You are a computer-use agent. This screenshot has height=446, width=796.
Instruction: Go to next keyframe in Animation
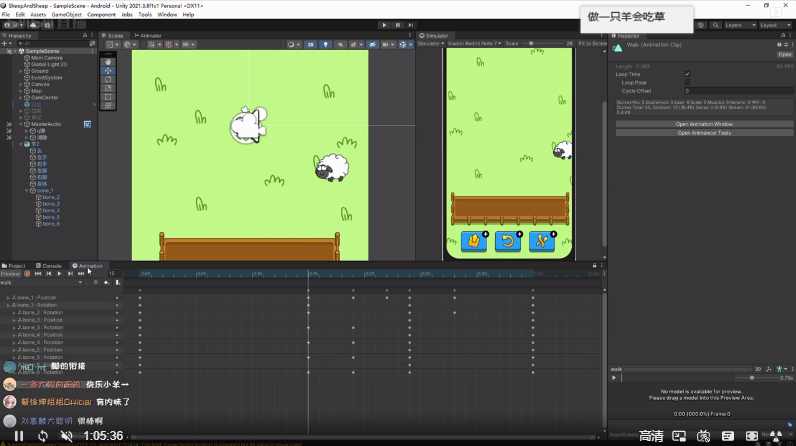(x=70, y=274)
